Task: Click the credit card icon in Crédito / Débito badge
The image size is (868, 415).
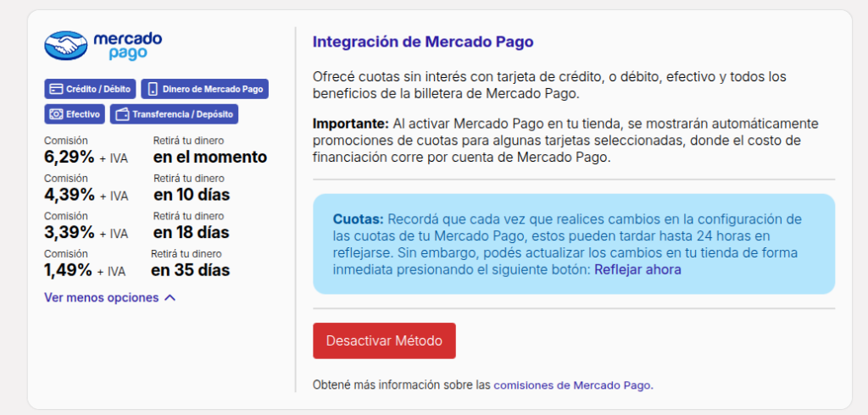Action: click(56, 89)
